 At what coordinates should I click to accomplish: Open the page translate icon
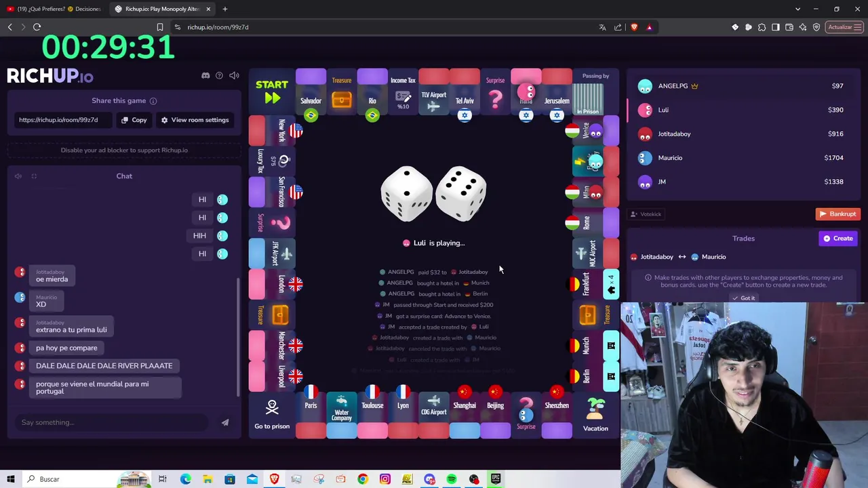602,27
